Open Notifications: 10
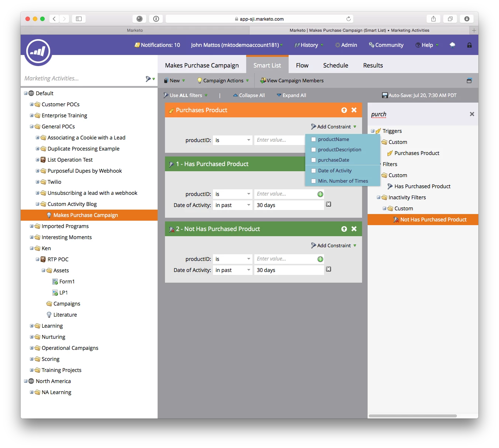499x448 pixels. (157, 45)
